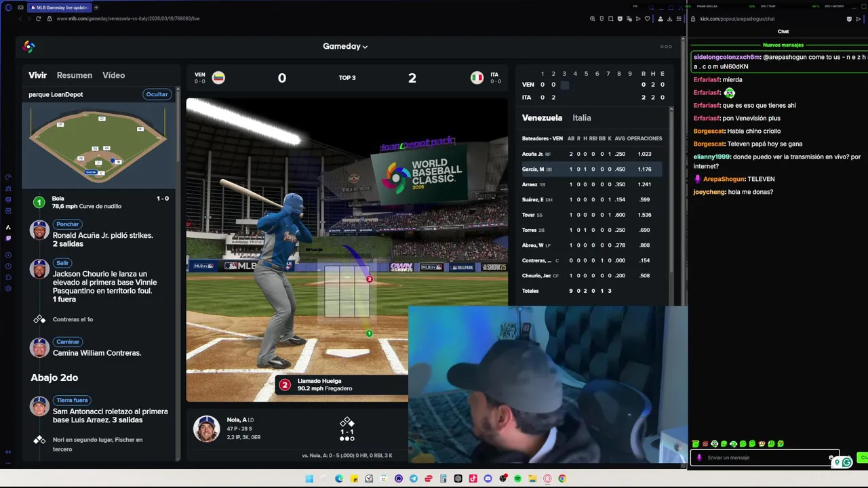Click pitcher Nola headshot below field
The height and width of the screenshot is (488, 868).
tap(206, 428)
